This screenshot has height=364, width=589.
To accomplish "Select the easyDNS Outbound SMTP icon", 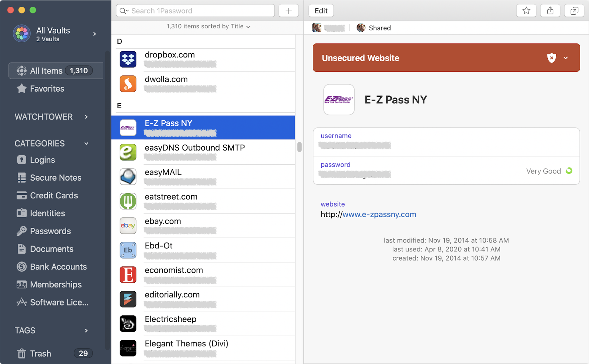I will [x=128, y=152].
